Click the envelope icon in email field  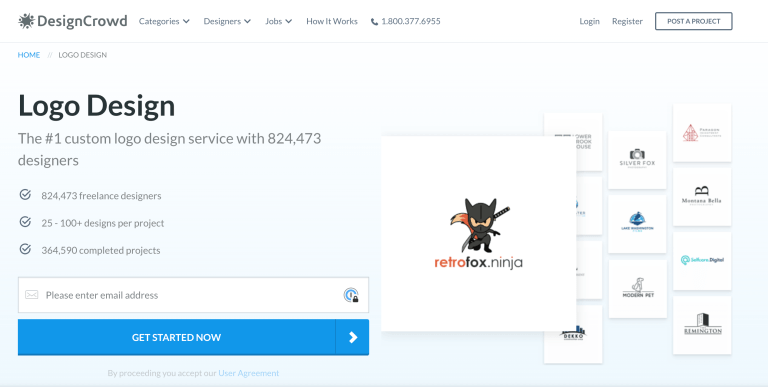click(31, 295)
